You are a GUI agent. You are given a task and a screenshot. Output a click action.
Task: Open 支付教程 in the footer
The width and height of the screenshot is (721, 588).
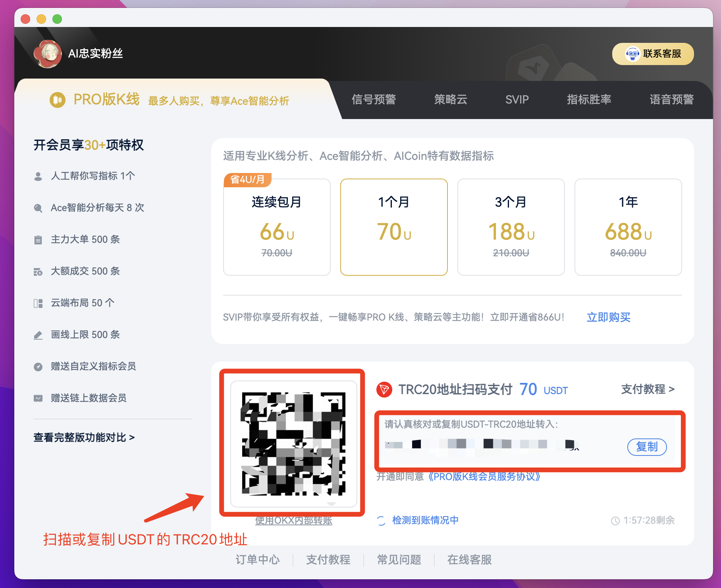[x=328, y=560]
